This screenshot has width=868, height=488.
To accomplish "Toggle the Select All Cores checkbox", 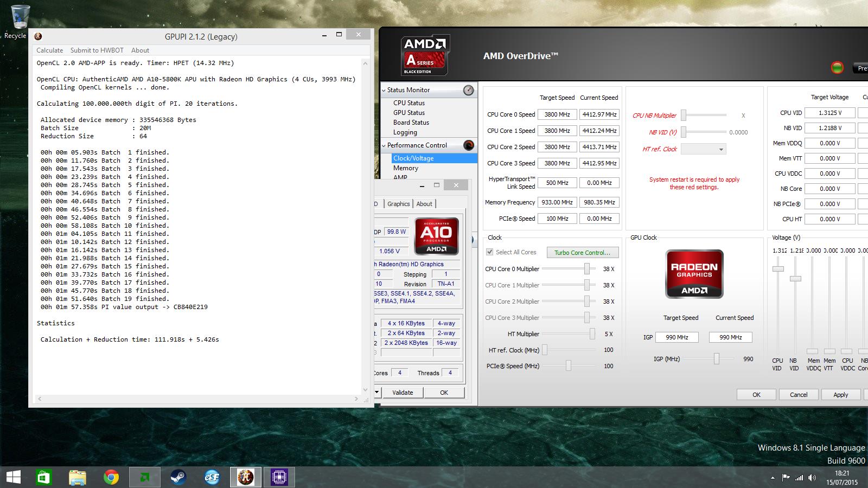I will [490, 252].
